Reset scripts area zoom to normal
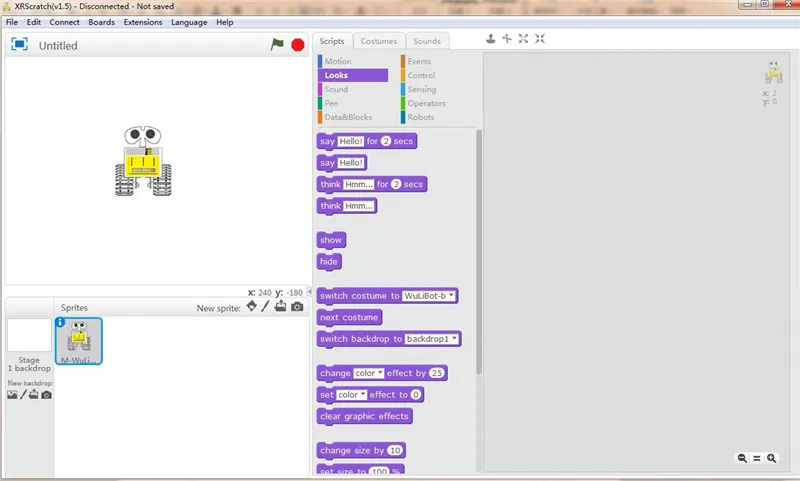The height and width of the screenshot is (481, 800). point(757,459)
